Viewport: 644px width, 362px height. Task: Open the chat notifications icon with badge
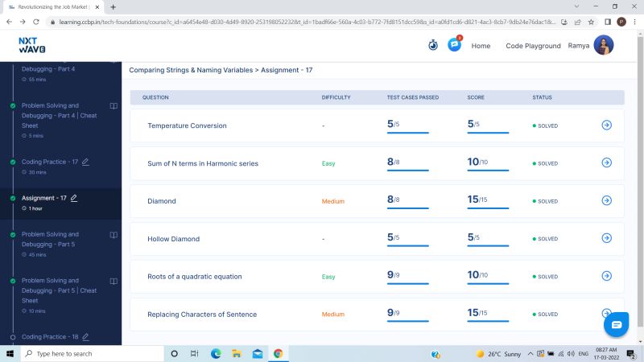coord(455,44)
